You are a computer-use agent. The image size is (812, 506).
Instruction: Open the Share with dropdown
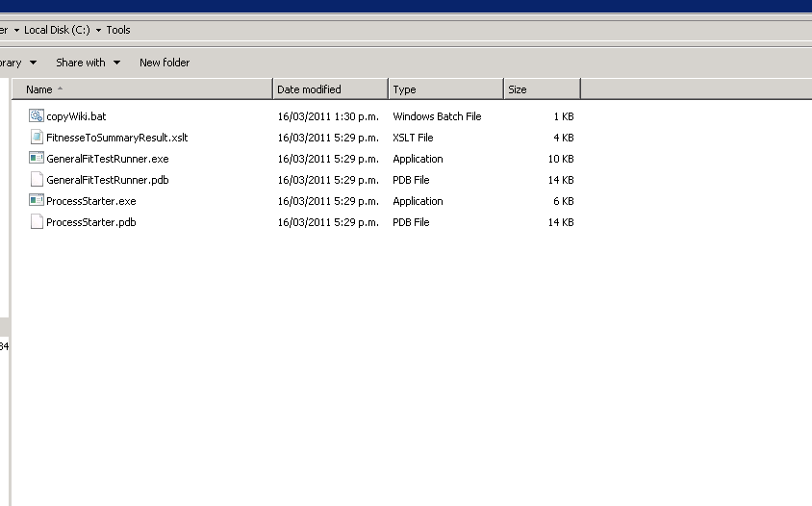pyautogui.click(x=89, y=63)
